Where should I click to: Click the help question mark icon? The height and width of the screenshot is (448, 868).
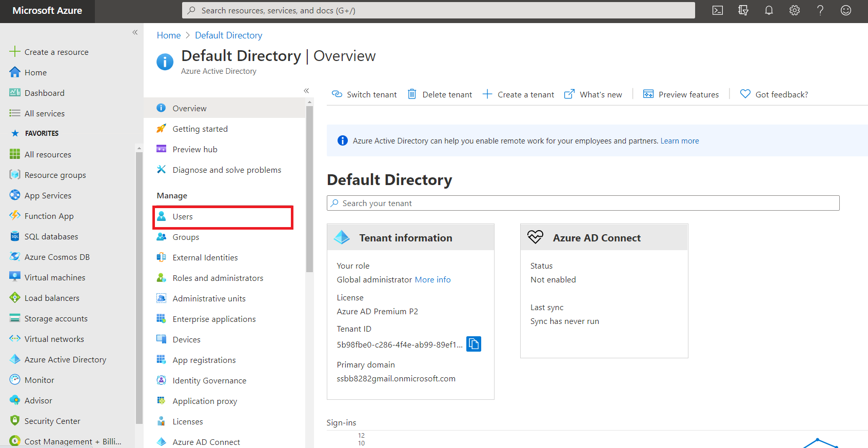point(820,10)
